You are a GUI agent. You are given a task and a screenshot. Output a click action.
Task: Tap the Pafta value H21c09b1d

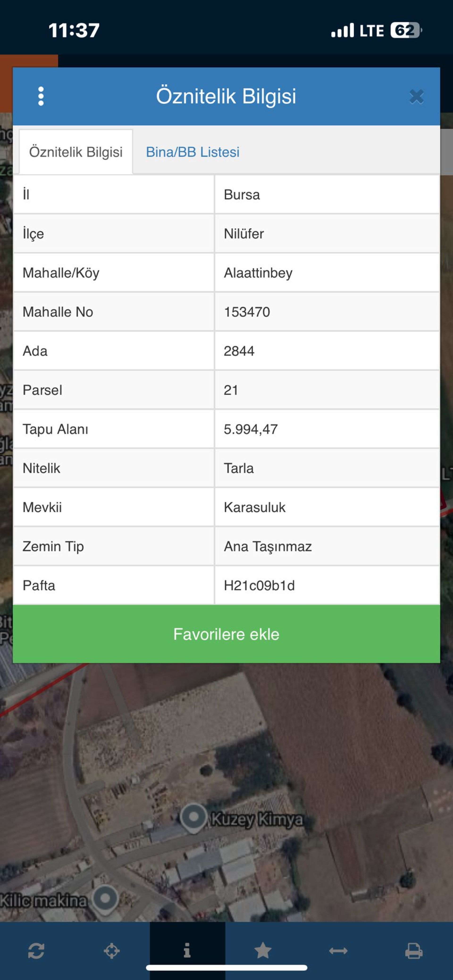[x=259, y=586]
